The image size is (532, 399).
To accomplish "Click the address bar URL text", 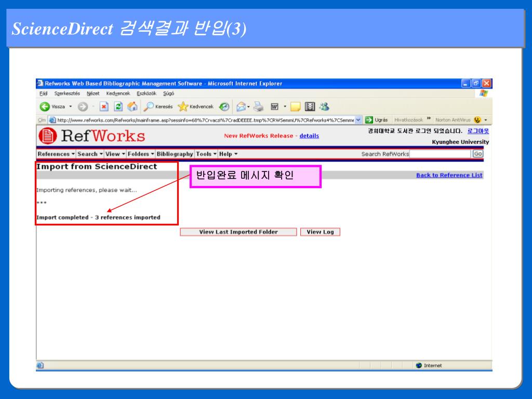I will pos(205,120).
